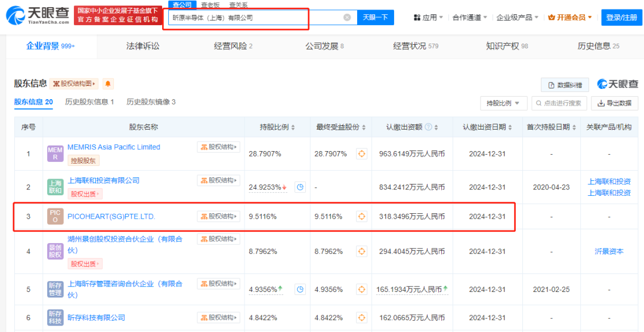Click the 应用 apps grid icon
Image resolution: width=644 pixels, height=332 pixels.
(x=417, y=18)
